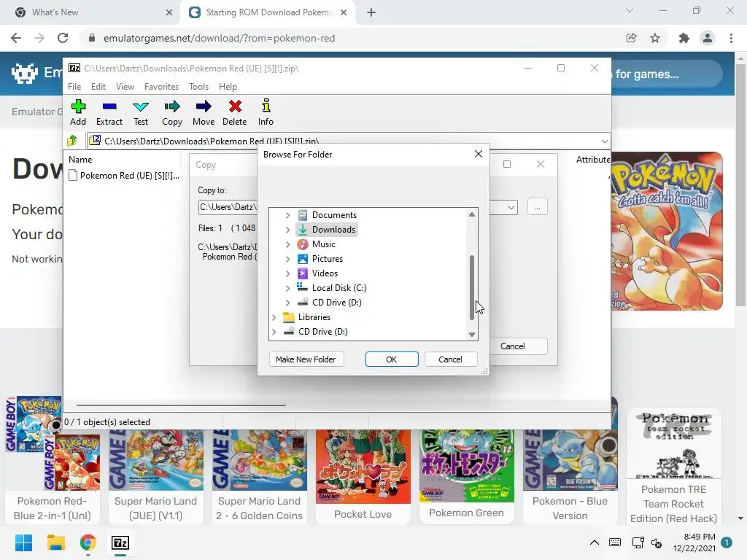Go back in Chrome history

[x=16, y=38]
